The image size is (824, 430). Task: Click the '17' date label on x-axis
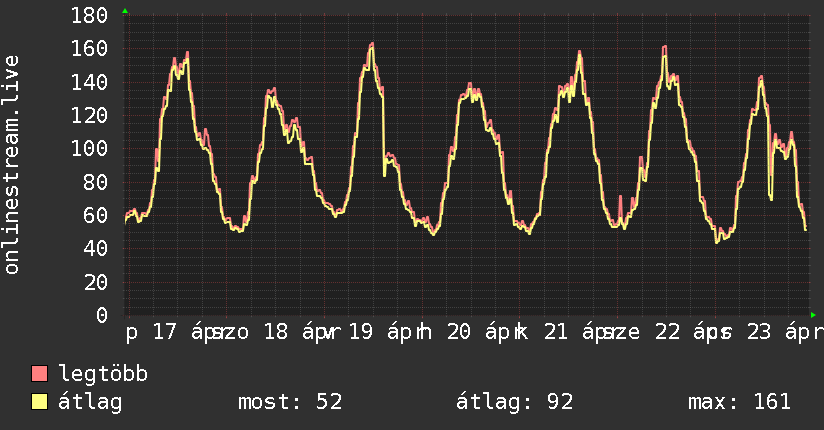pos(165,332)
